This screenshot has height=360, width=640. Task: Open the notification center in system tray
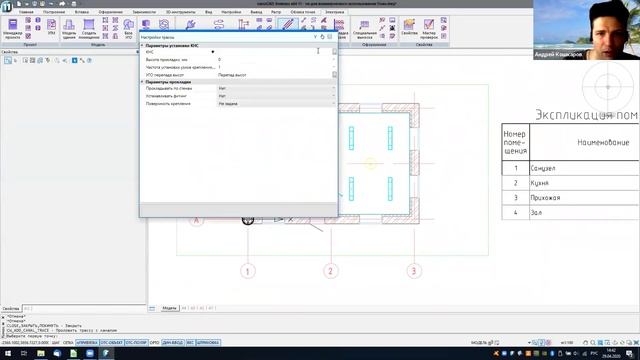tap(630, 353)
